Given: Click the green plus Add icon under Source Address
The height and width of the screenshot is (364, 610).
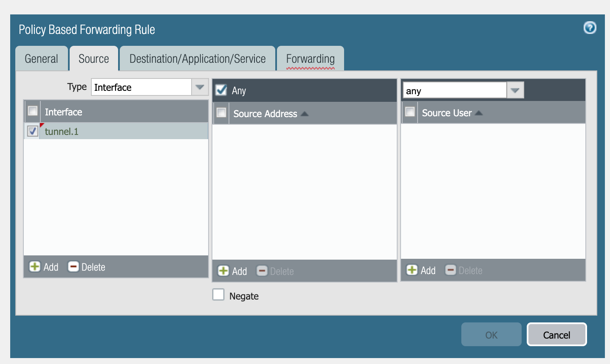Looking at the screenshot, I should click(x=223, y=271).
